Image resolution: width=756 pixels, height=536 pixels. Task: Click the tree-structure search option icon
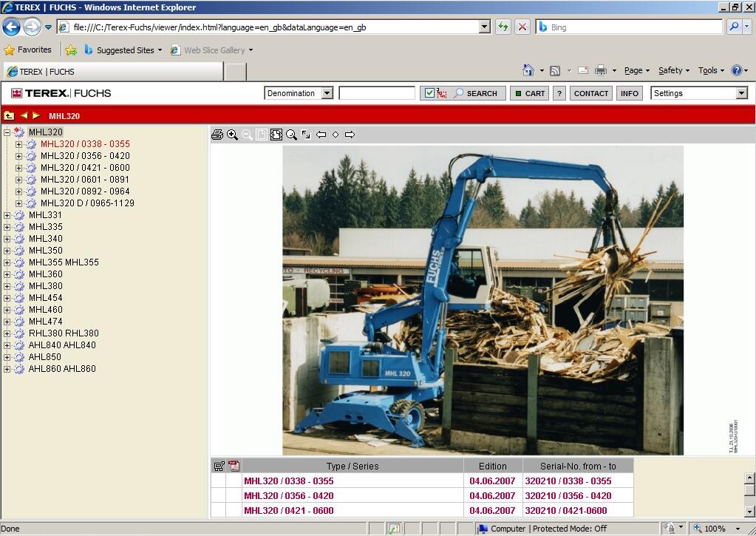(442, 93)
